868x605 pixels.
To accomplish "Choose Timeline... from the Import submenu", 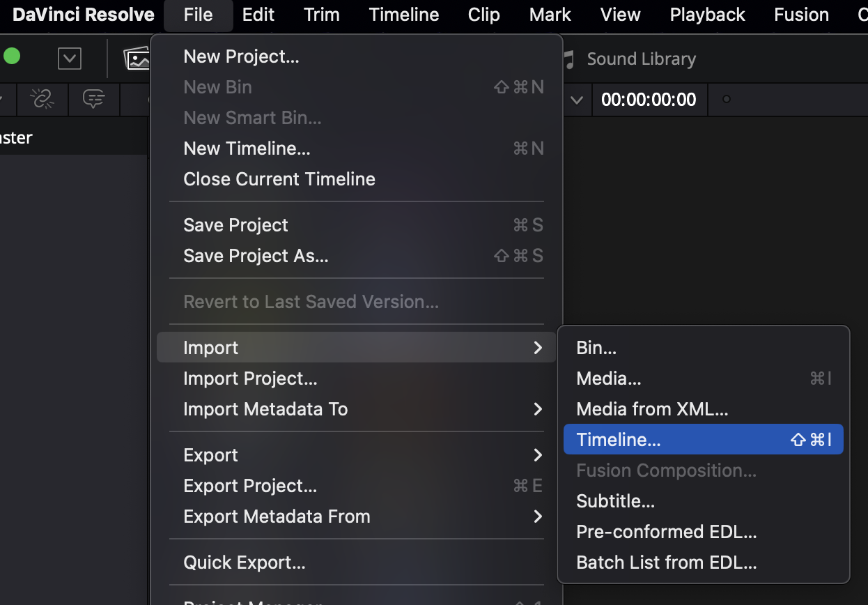I will click(x=619, y=440).
